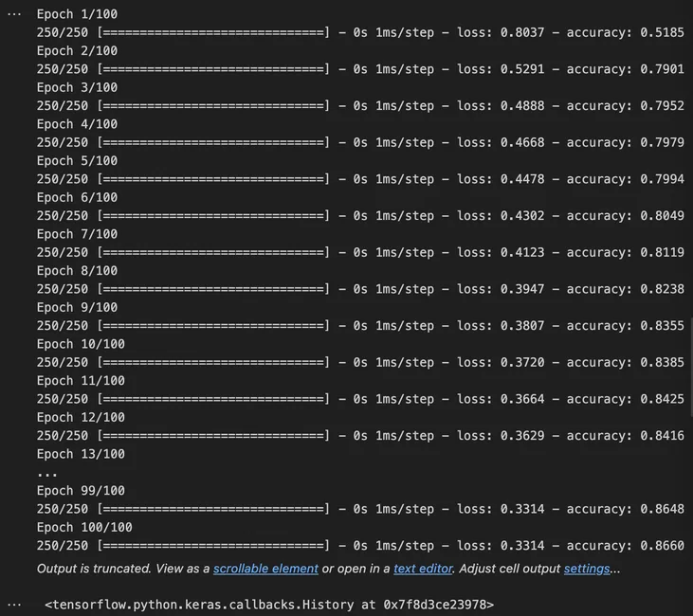Click the accuracy value 0.7994
Viewport: 693px width, 616px height.
pos(662,179)
